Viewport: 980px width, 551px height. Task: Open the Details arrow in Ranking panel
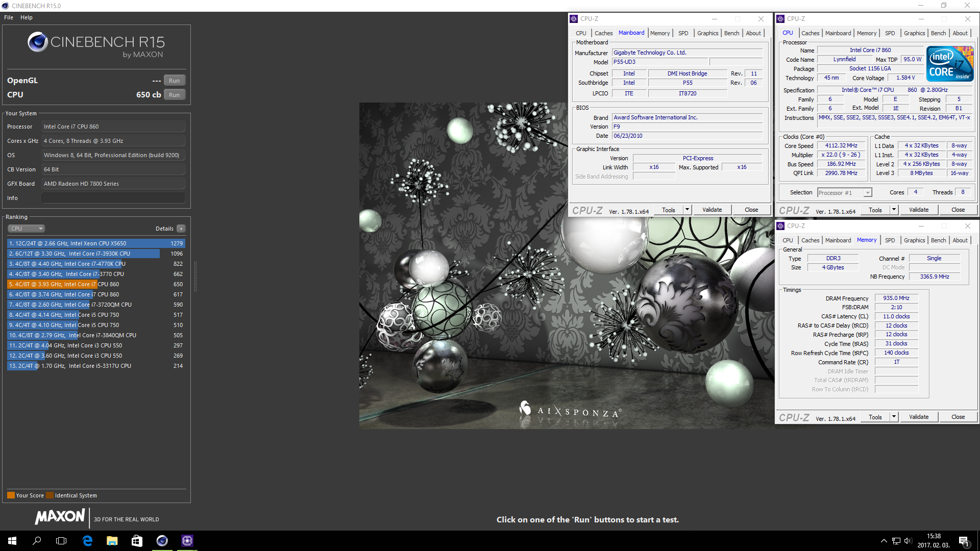[181, 229]
